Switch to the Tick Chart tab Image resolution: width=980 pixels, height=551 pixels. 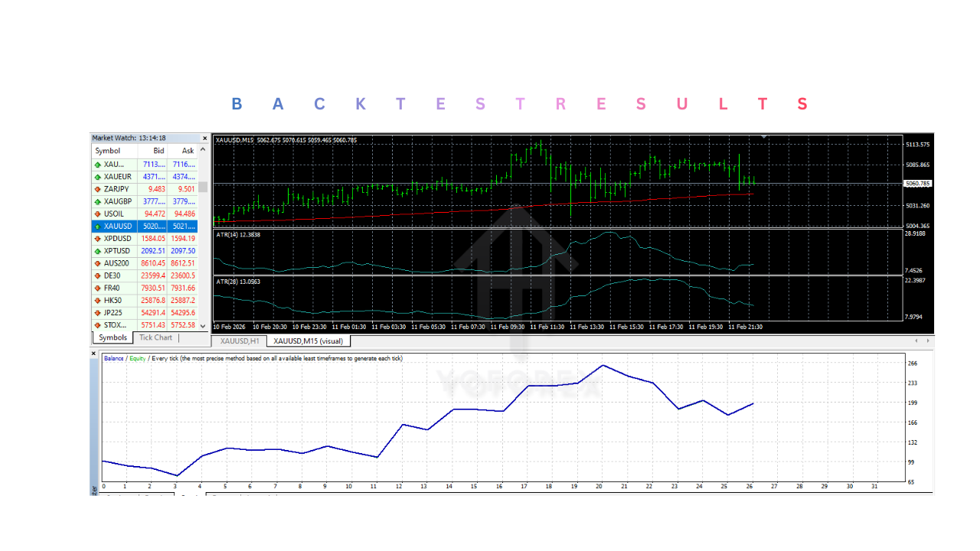point(155,337)
